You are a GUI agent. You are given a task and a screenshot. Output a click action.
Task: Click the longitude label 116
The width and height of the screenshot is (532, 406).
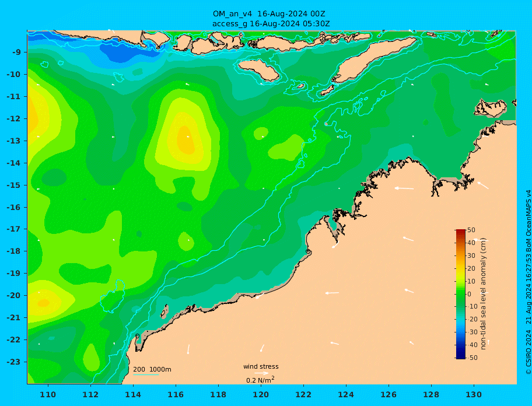176,394
